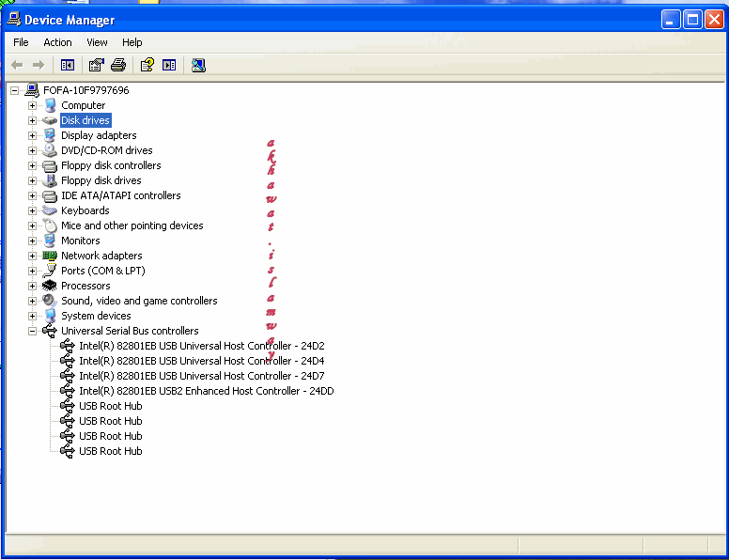Expand the DVD/CD-ROM drives category
This screenshot has width=729, height=560.
pos(32,150)
